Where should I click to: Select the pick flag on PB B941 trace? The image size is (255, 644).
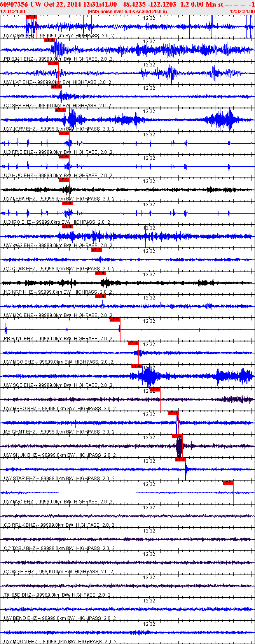49,40
